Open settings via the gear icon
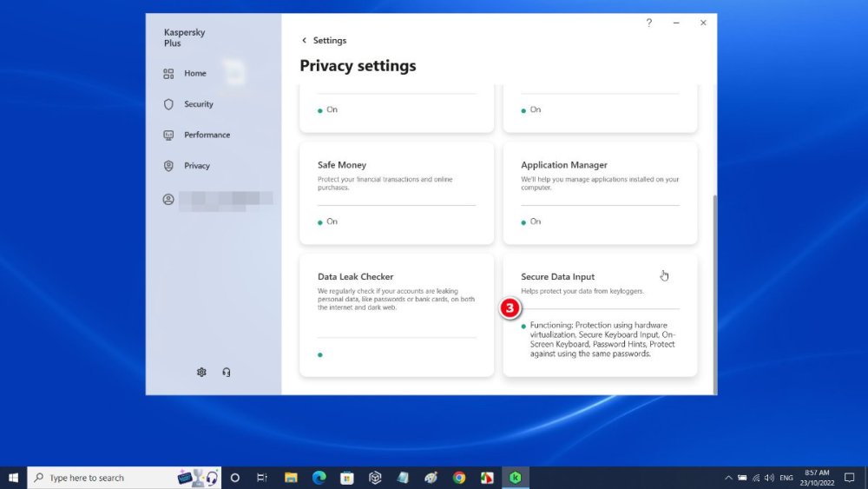The height and width of the screenshot is (489, 868). coord(201,372)
